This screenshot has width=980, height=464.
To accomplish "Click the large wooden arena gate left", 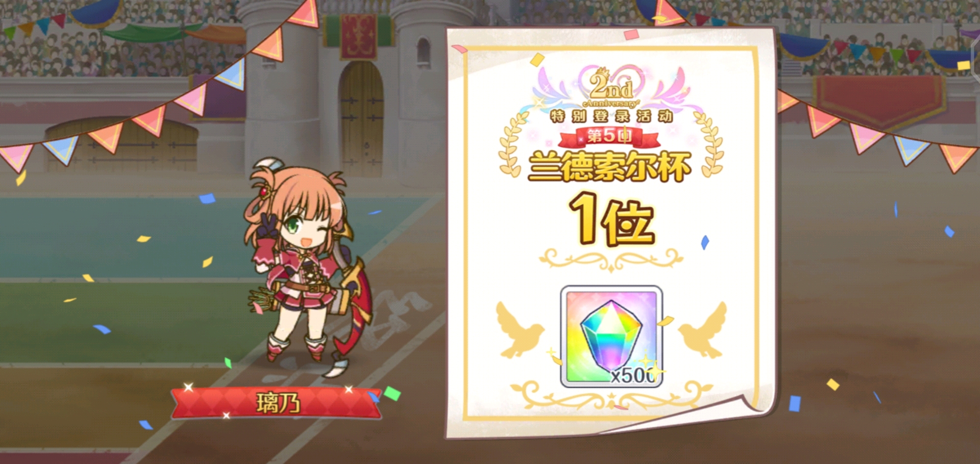I will [120, 146].
